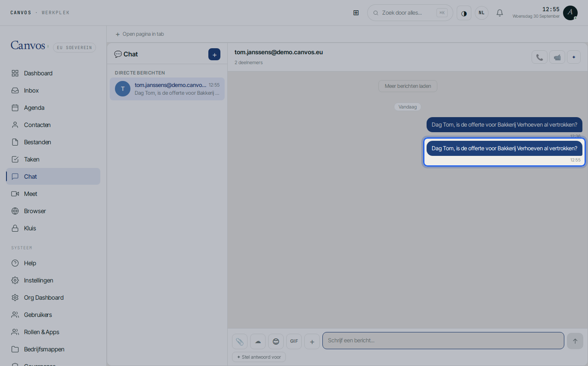Viewport: 588px width, 366px height.
Task: Open Meet in sidebar
Action: (x=53, y=194)
